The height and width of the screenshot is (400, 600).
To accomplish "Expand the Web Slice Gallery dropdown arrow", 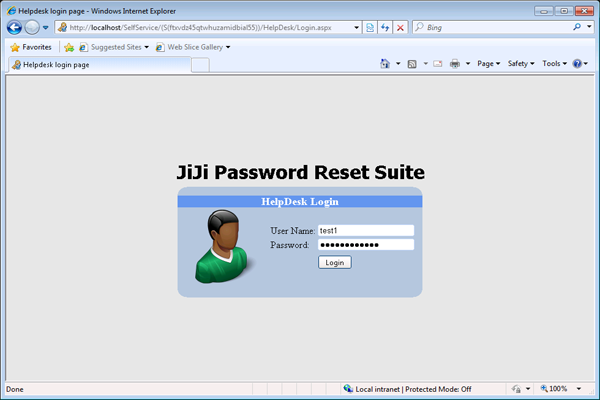I will [228, 47].
